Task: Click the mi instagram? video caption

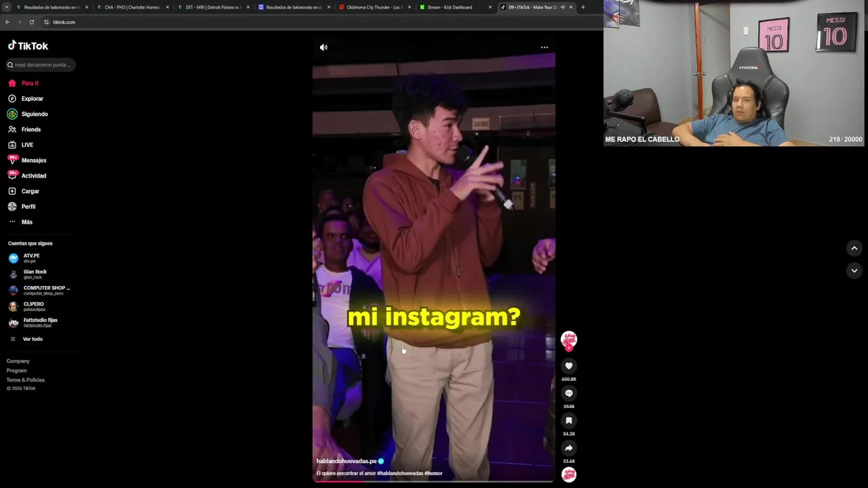Action: pyautogui.click(x=433, y=317)
